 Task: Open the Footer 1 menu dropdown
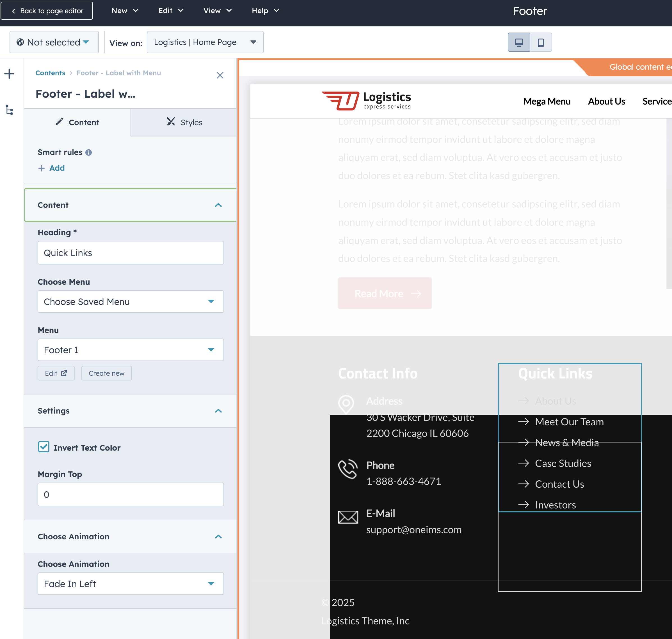click(x=131, y=350)
